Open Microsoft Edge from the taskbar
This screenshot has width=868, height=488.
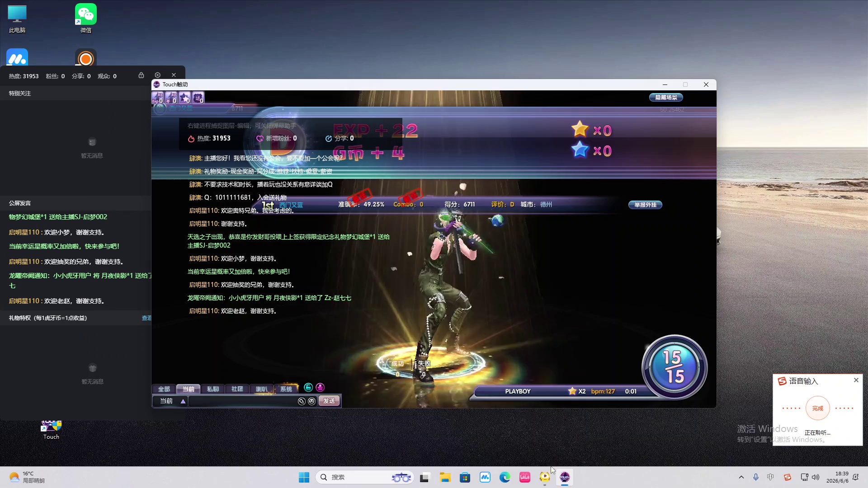[505, 477]
